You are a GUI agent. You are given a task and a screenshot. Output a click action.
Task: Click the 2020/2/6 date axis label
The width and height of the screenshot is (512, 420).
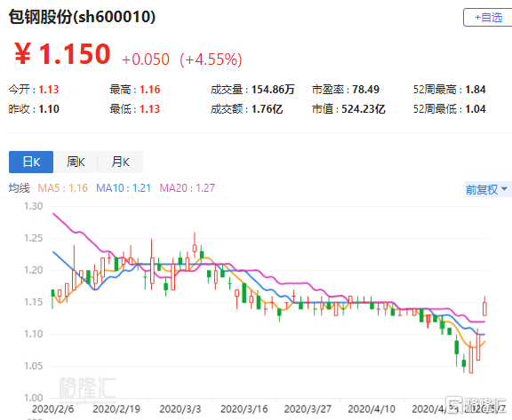tap(53, 409)
